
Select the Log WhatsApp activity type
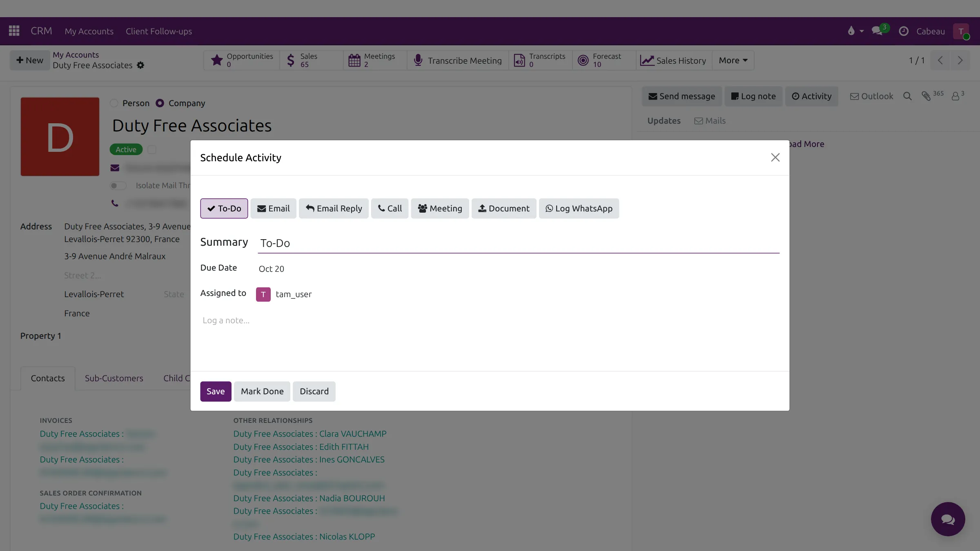(x=579, y=209)
